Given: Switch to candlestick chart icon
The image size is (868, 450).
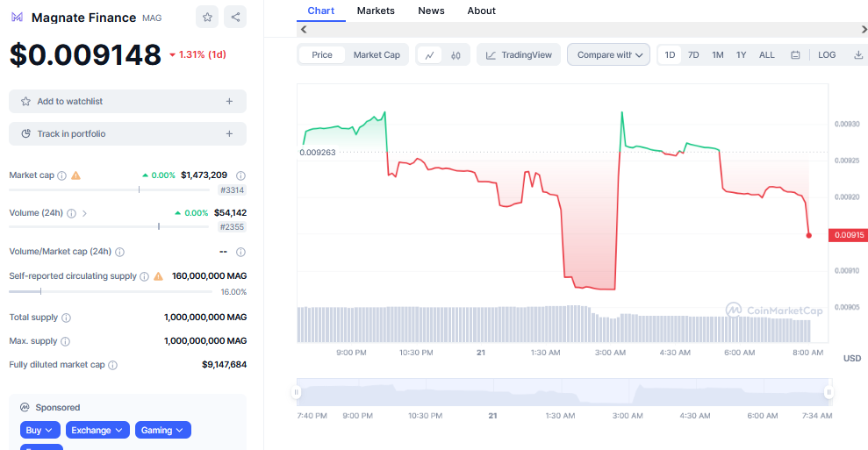Looking at the screenshot, I should 456,54.
